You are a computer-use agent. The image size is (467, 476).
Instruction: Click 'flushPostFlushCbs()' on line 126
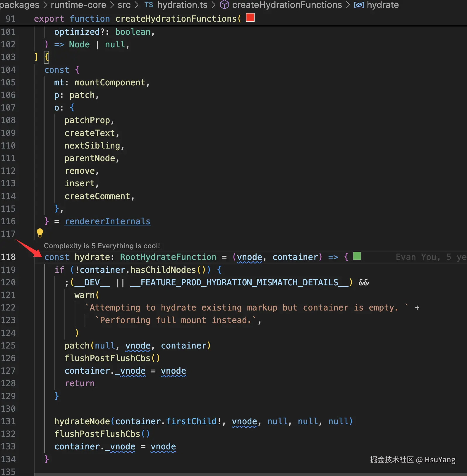112,358
